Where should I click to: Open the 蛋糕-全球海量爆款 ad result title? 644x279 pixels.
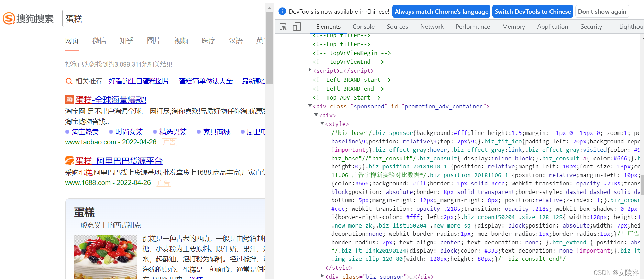click(111, 100)
